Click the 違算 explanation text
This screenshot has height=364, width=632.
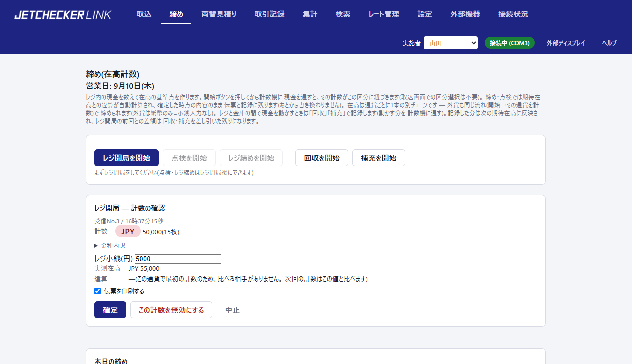pos(248,279)
